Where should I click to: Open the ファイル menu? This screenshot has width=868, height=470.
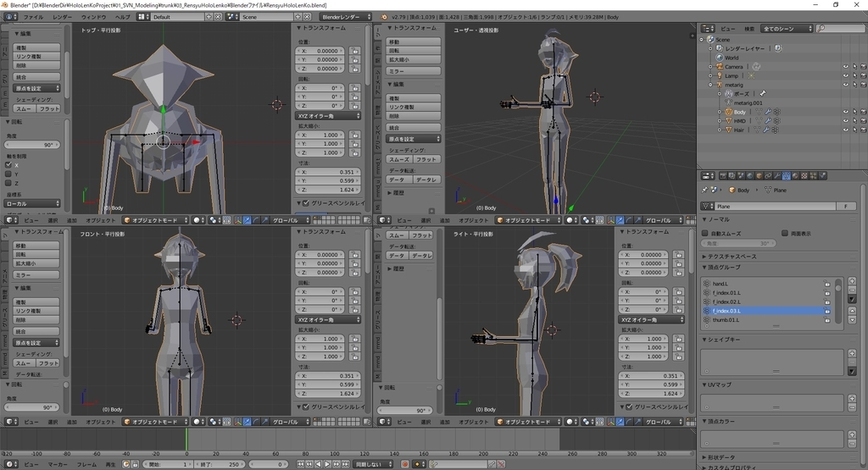[33, 17]
